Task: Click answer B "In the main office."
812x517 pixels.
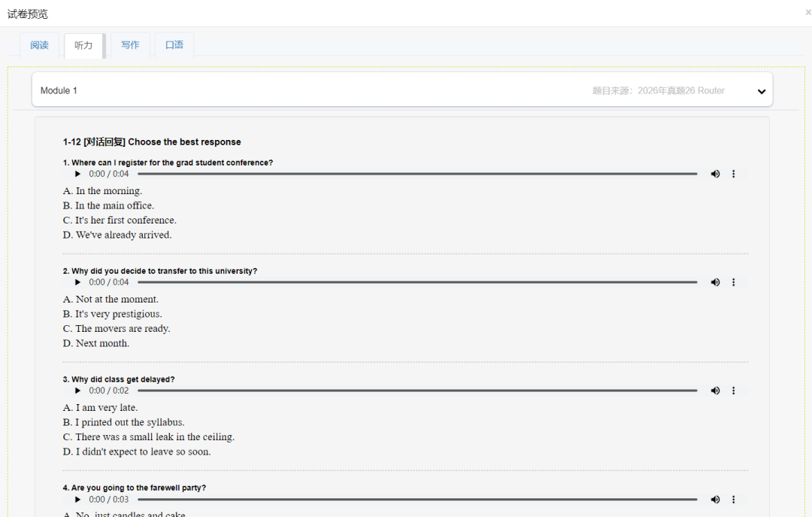Action: (x=114, y=205)
